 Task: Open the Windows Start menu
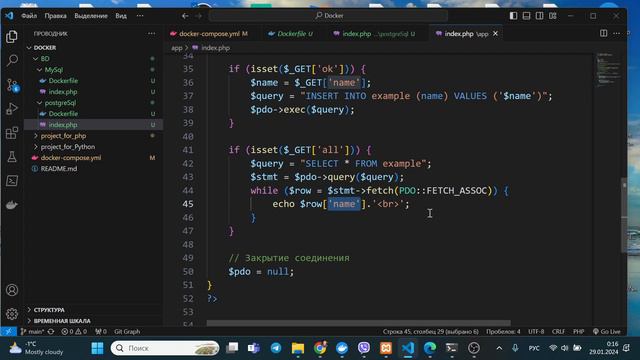click(97, 348)
